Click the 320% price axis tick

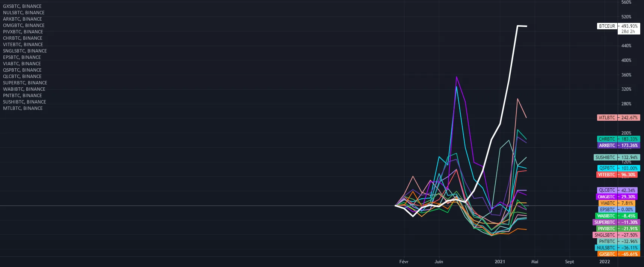626,89
